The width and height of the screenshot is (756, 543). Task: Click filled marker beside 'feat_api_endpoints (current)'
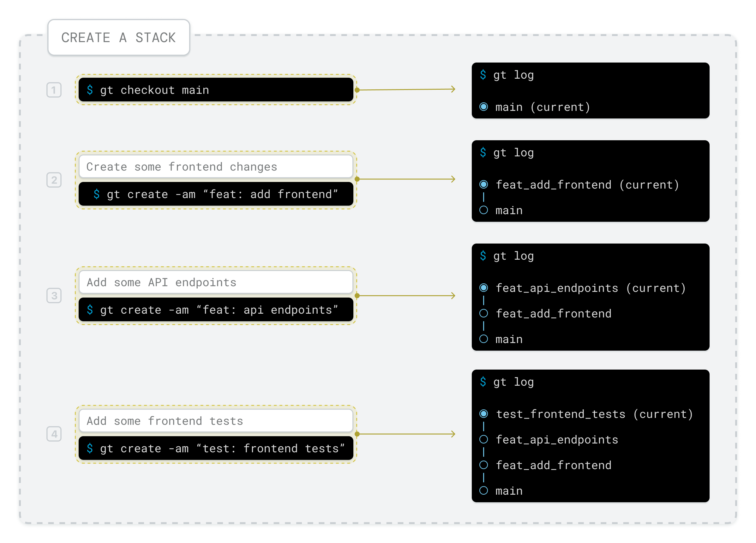pos(484,288)
